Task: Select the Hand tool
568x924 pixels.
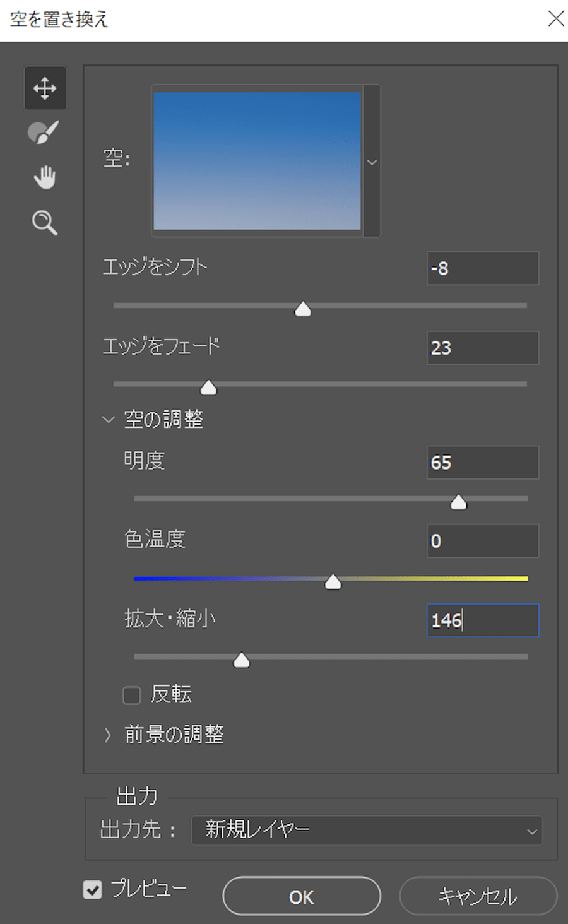Action: pyautogui.click(x=45, y=177)
